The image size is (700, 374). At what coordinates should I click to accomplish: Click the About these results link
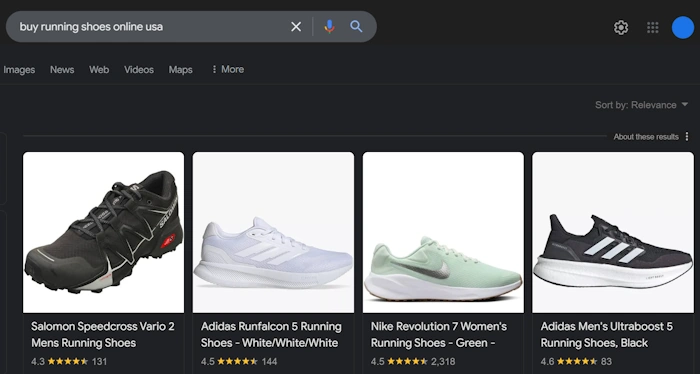click(x=646, y=137)
